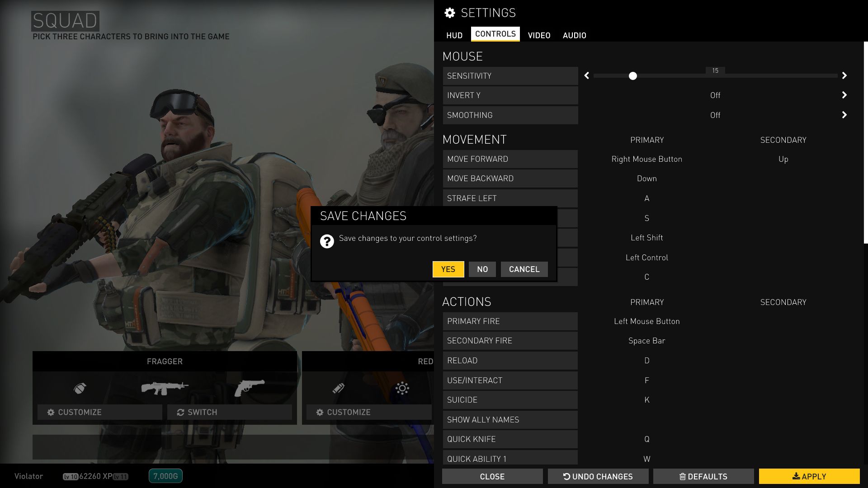This screenshot has width=868, height=488.
Task: Click the Fragger grenade ability icon
Action: pyautogui.click(x=80, y=388)
